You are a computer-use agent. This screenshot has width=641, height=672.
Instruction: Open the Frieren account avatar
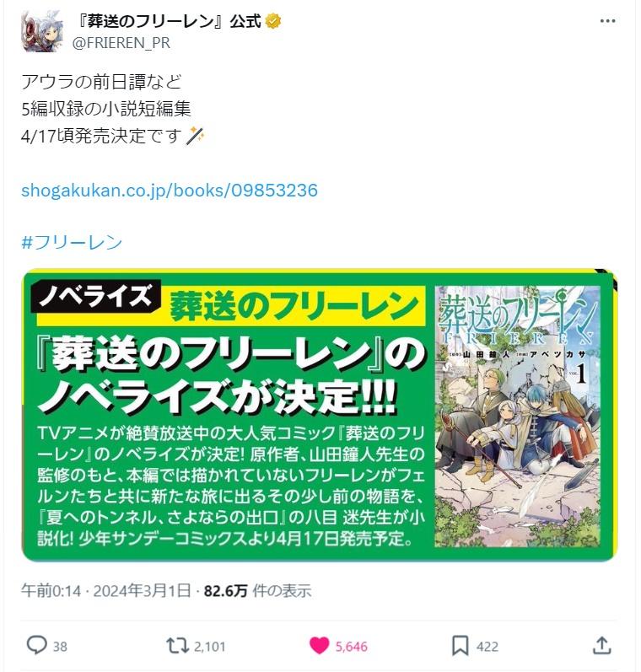41,31
